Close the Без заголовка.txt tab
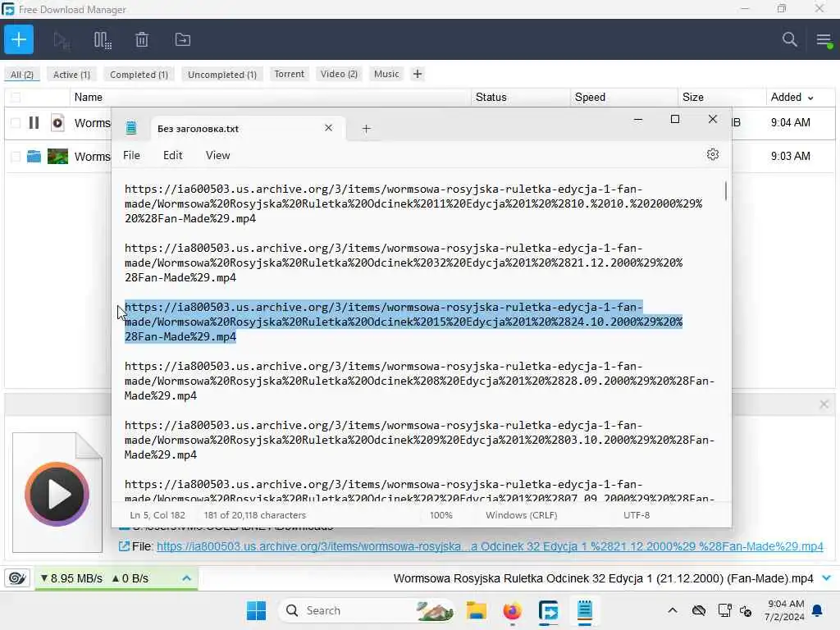Image resolution: width=840 pixels, height=630 pixels. click(328, 128)
